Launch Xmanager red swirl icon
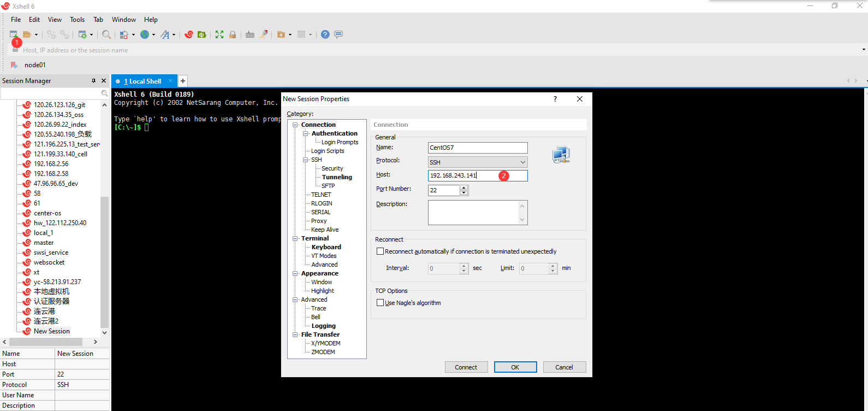Screen dimensions: 868x411 coord(189,34)
